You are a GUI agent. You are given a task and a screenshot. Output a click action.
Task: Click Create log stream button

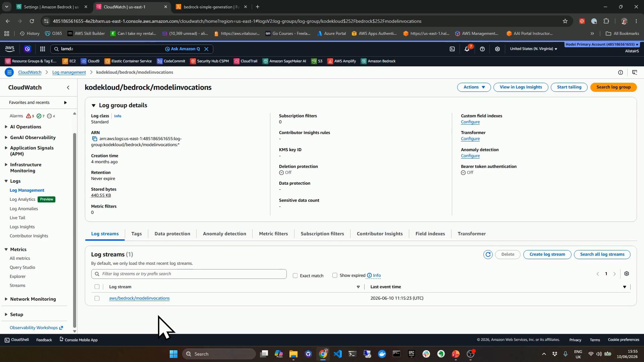tap(547, 254)
